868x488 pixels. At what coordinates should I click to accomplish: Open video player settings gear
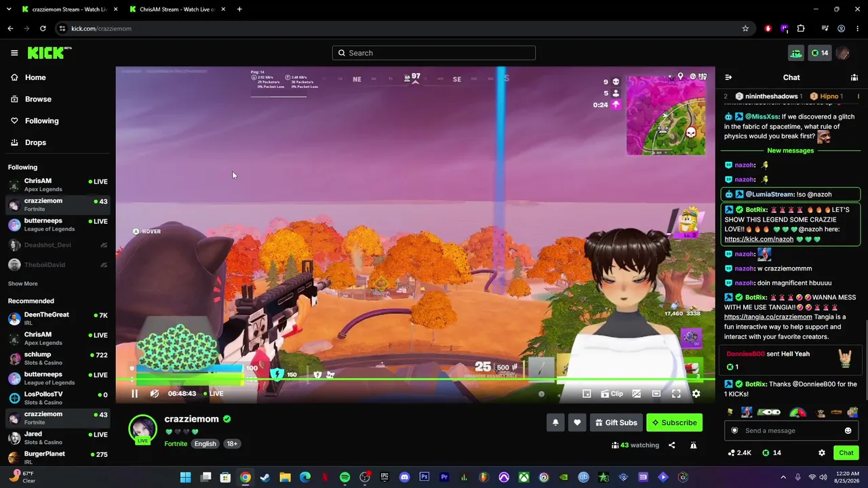[696, 394]
